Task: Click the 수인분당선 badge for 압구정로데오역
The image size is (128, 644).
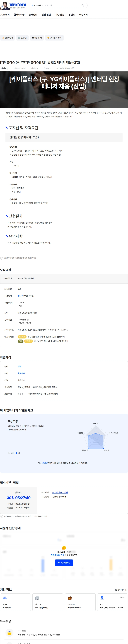Action: click(22, 337)
